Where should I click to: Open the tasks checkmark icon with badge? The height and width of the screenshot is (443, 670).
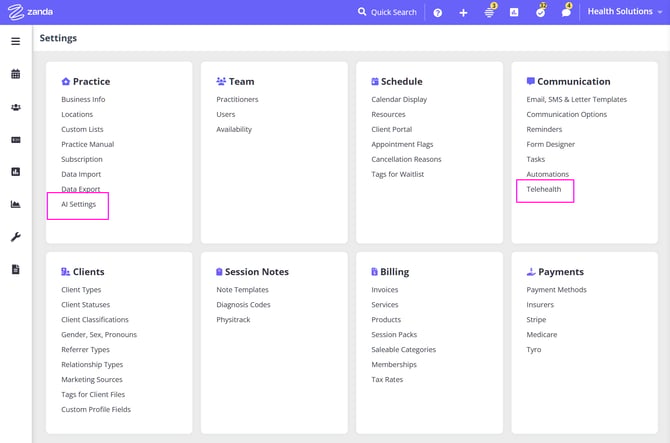tap(540, 12)
